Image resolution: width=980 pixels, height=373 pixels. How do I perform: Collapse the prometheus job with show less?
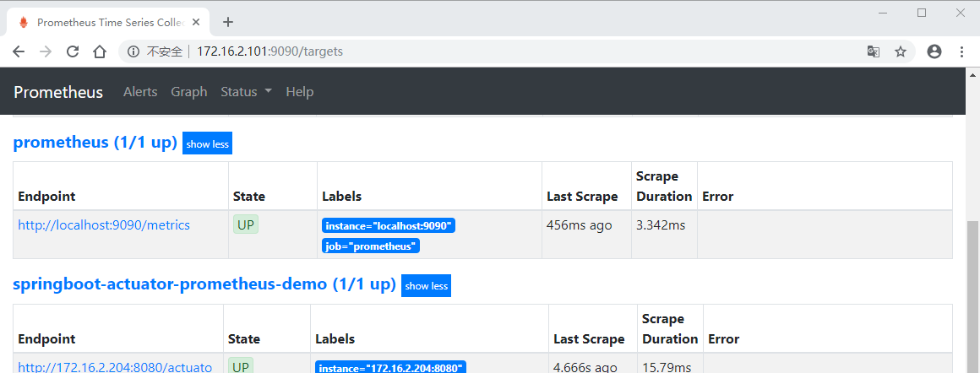(x=208, y=143)
